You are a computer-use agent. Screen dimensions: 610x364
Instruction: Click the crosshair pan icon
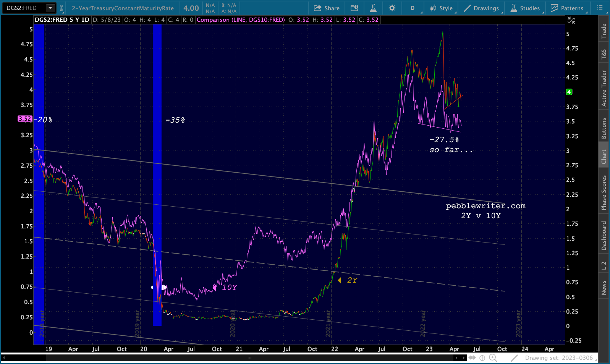(482, 358)
